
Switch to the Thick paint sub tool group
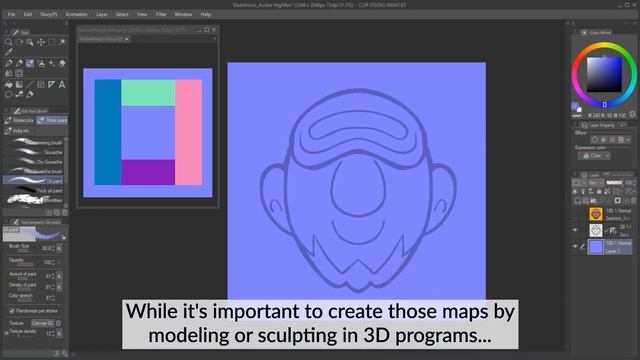coord(52,120)
